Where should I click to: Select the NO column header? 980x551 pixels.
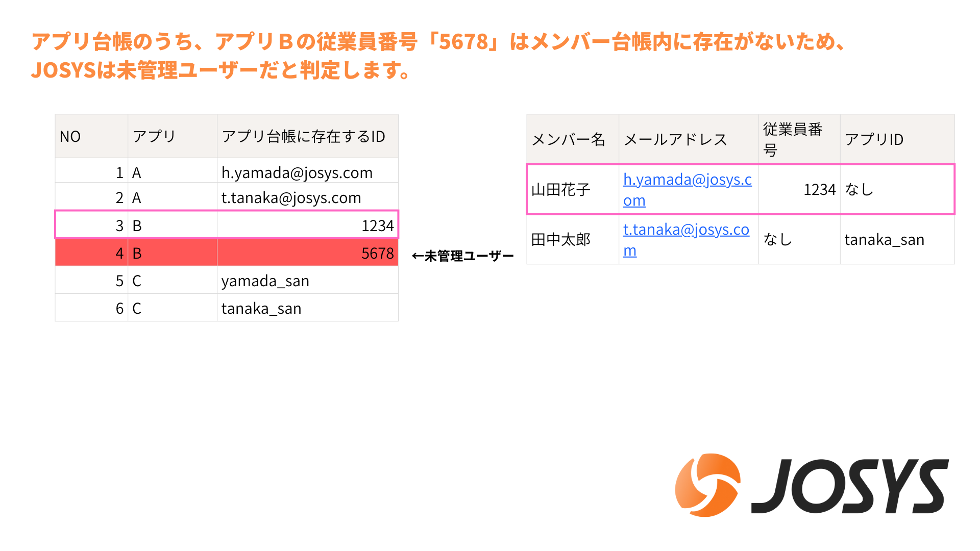click(70, 136)
